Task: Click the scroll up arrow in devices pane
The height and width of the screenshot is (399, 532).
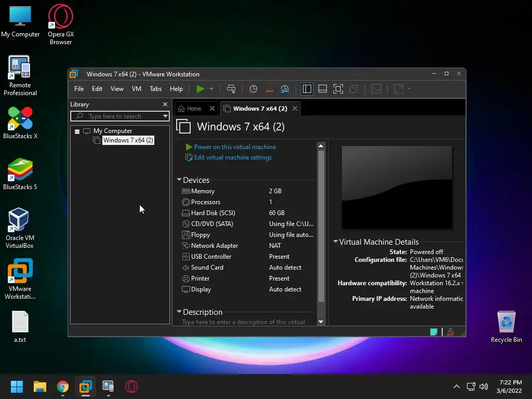Action: pos(321,146)
